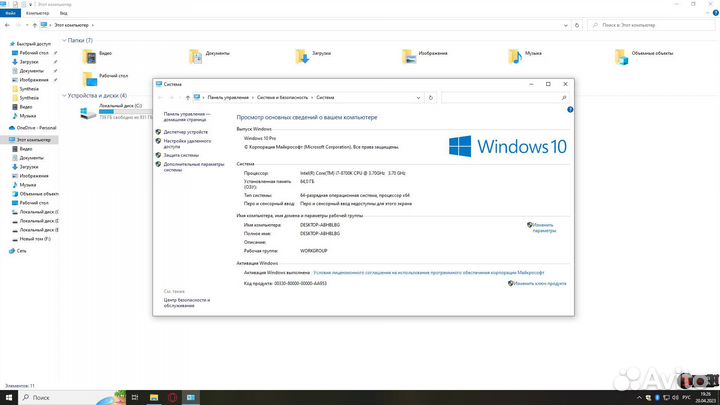Open the Изображения folder in Папки section
The height and width of the screenshot is (405, 720).
pos(425,56)
